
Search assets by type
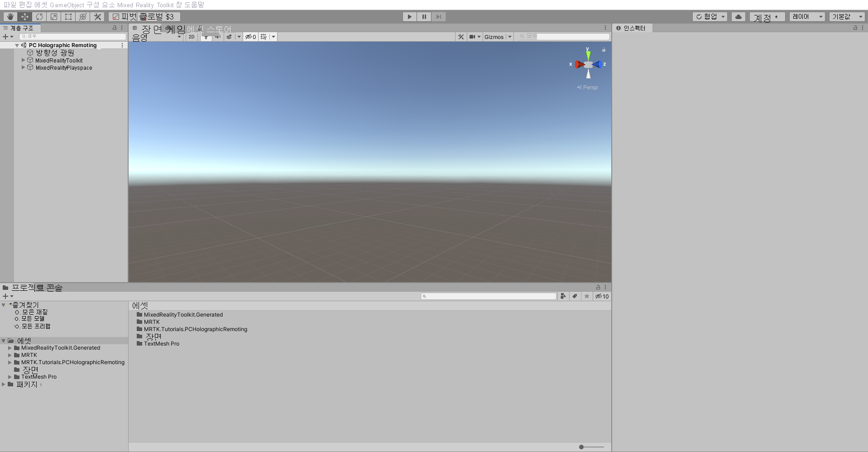point(563,296)
